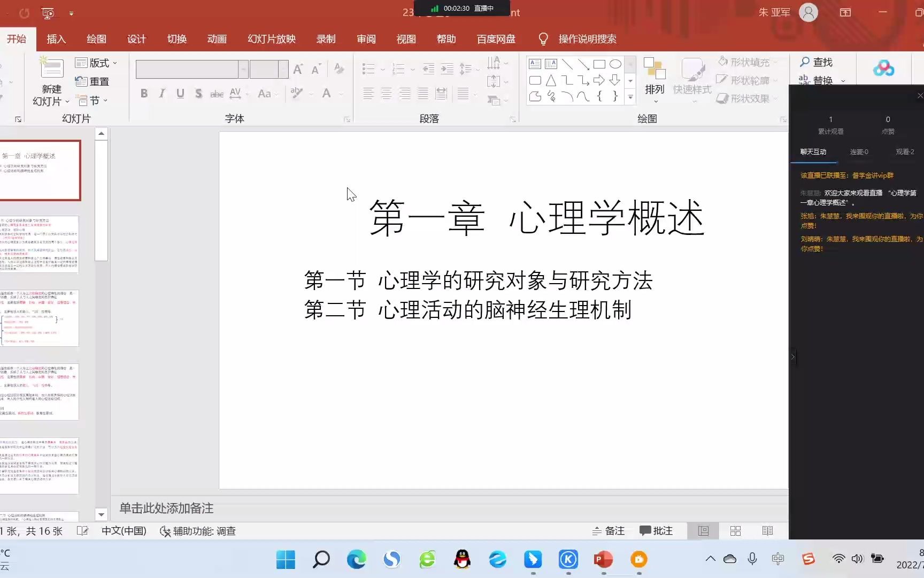Expand the shapes gallery more button
Image resolution: width=924 pixels, height=578 pixels.
coord(630,97)
